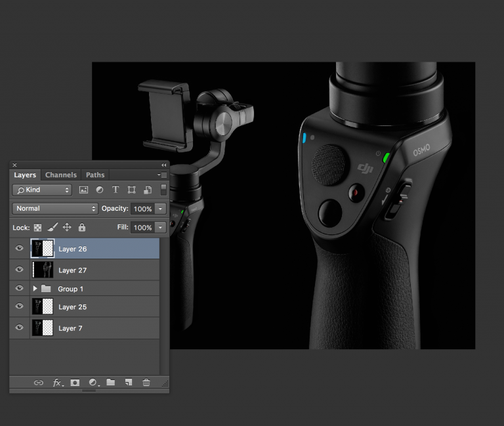Viewport: 504px width, 426px height.
Task: Select Layer 25 thumbnail
Action: coord(43,307)
